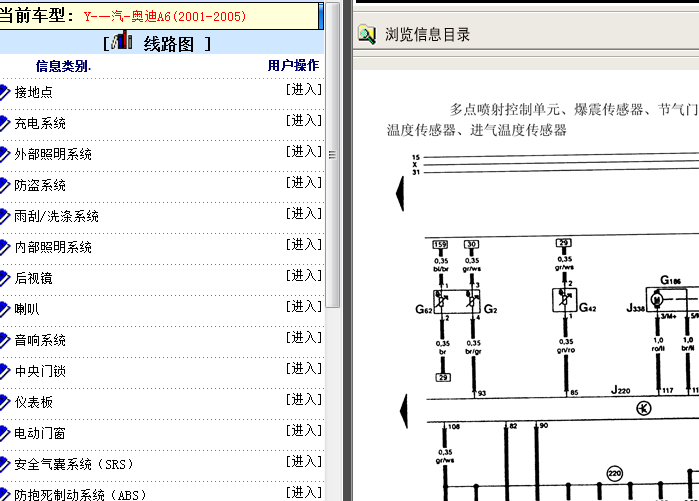Viewport: 699px width, 501px height.
Task: Click the J220 control unit label
Action: pyautogui.click(x=621, y=390)
